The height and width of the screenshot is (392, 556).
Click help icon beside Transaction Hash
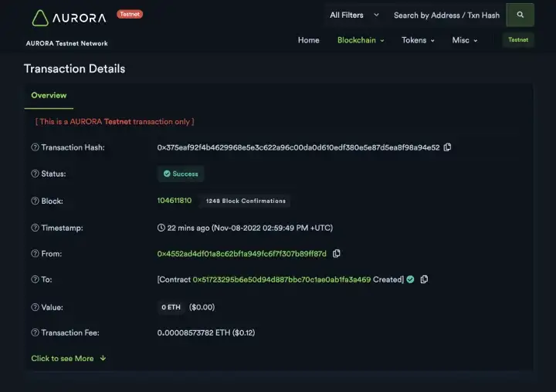(x=35, y=147)
